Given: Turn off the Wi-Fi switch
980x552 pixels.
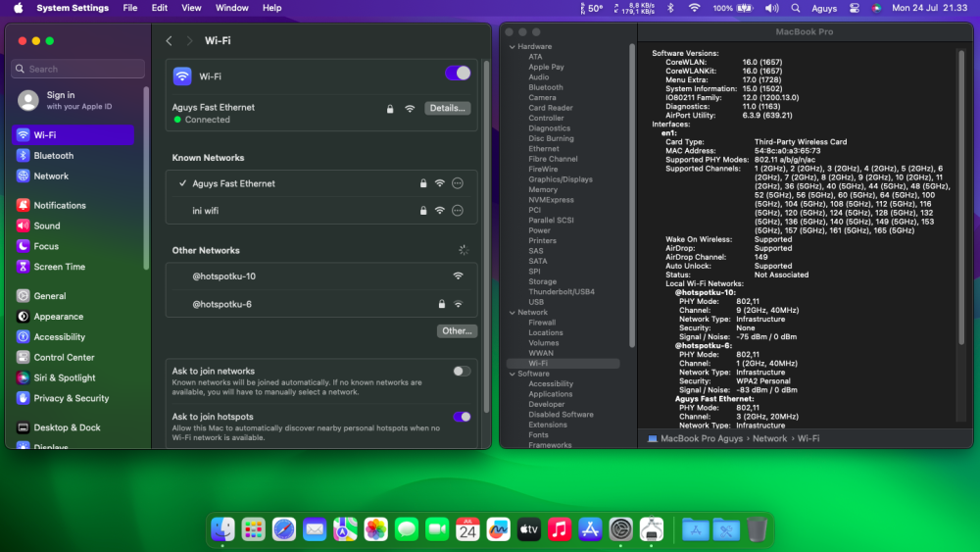Looking at the screenshot, I should click(458, 74).
